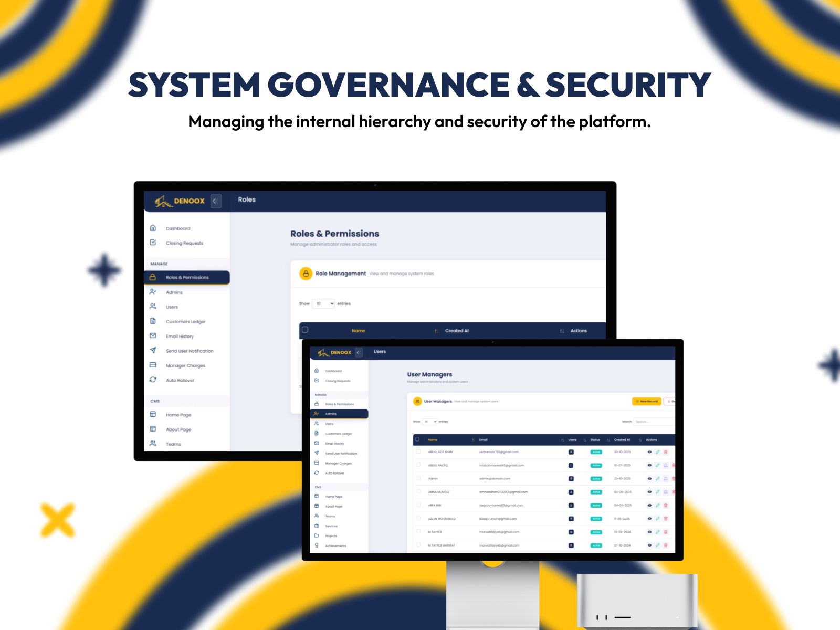Open Dashboard in Roles window sidebar
The image size is (840, 630).
(x=178, y=228)
